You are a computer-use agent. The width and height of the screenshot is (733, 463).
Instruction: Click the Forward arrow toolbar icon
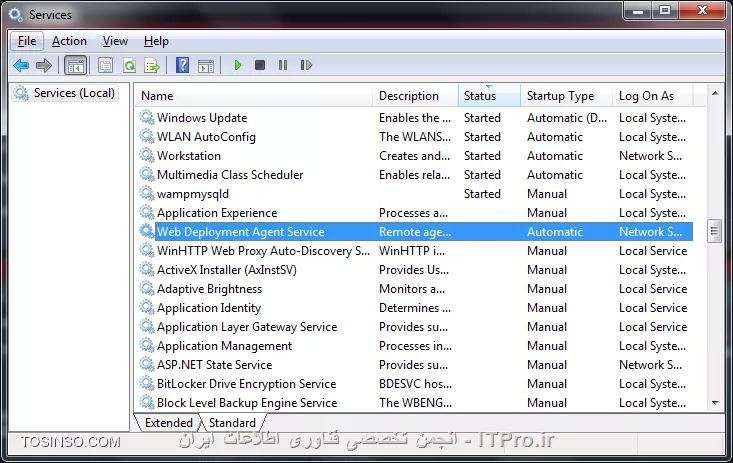point(44,65)
